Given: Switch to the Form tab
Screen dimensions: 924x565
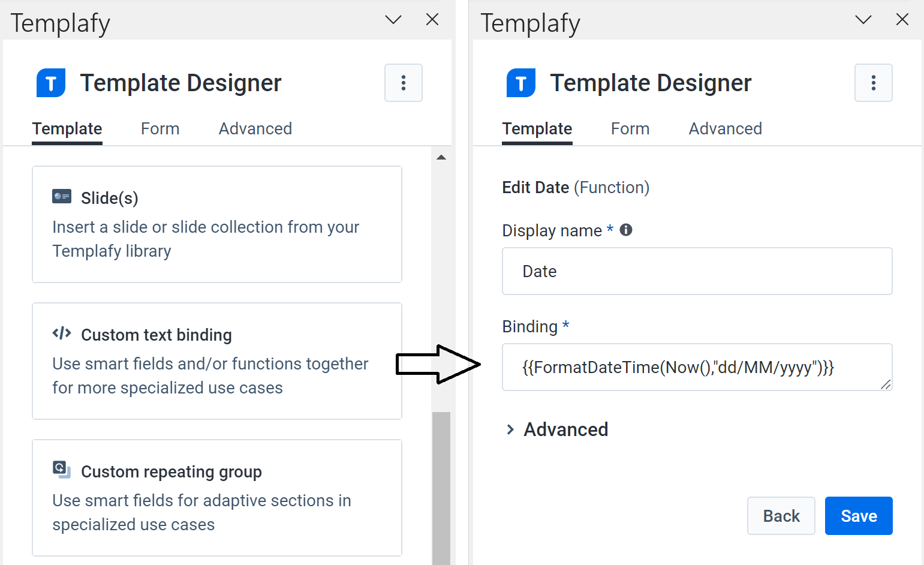Looking at the screenshot, I should [x=159, y=128].
